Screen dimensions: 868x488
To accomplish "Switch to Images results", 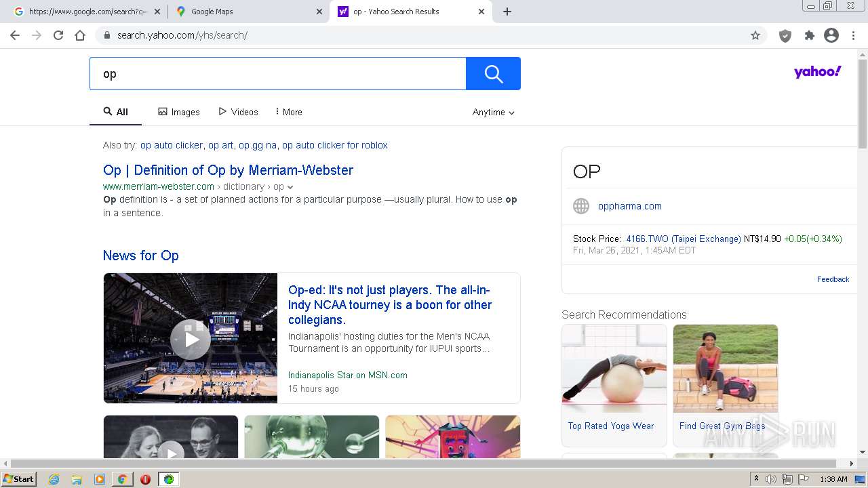I will click(179, 112).
